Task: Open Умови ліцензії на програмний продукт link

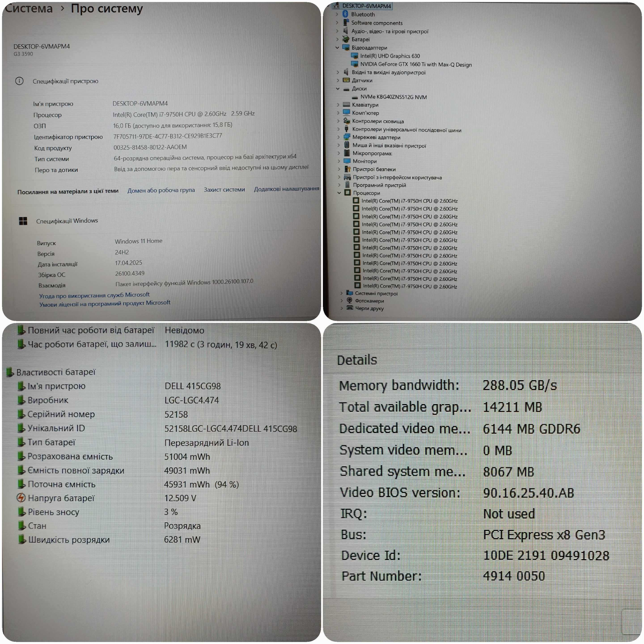Action: pos(105,303)
